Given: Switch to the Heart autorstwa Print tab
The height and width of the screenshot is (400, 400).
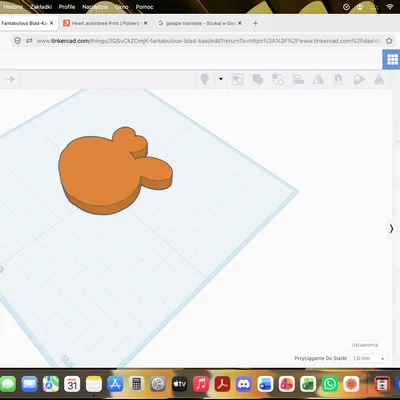Looking at the screenshot, I should 105,23.
